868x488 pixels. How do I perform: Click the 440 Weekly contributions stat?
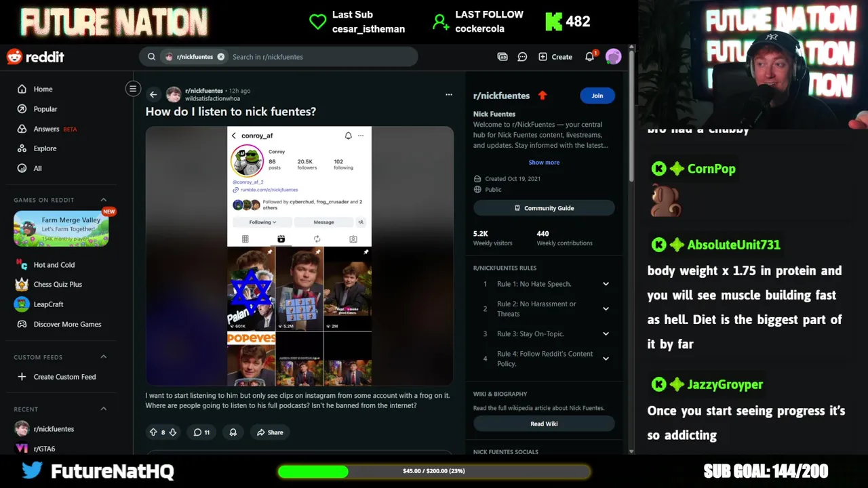[x=564, y=238]
